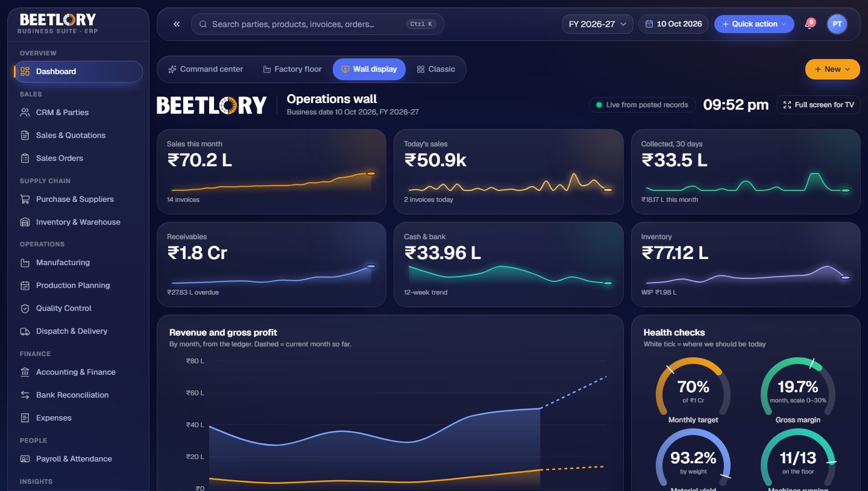The image size is (868, 491).
Task: Click CRM & Parties people icon
Action: point(25,112)
